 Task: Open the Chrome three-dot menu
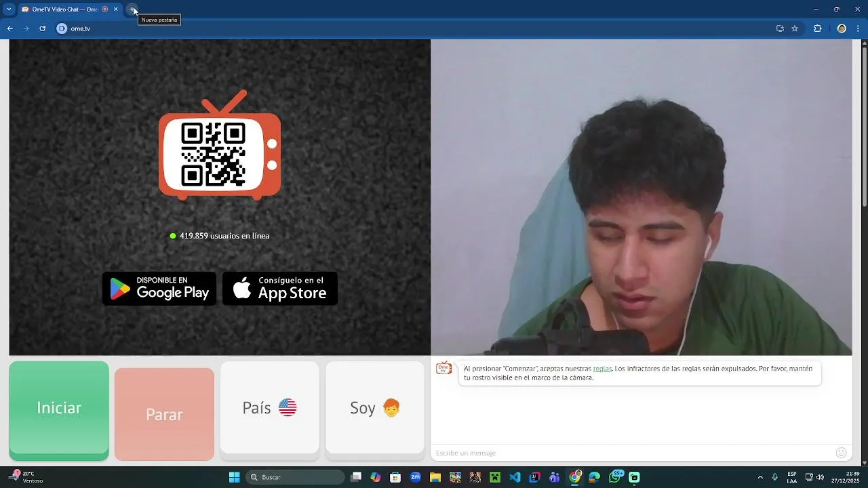859,28
